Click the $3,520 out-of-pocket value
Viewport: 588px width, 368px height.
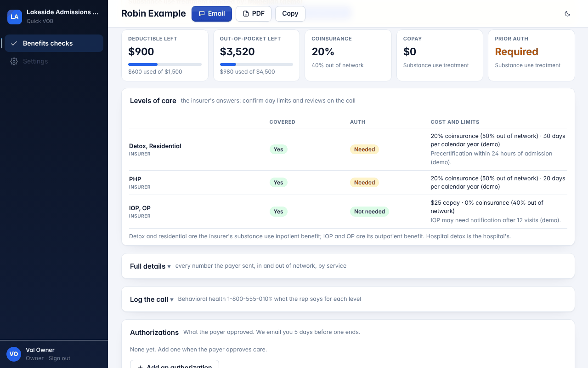[237, 52]
